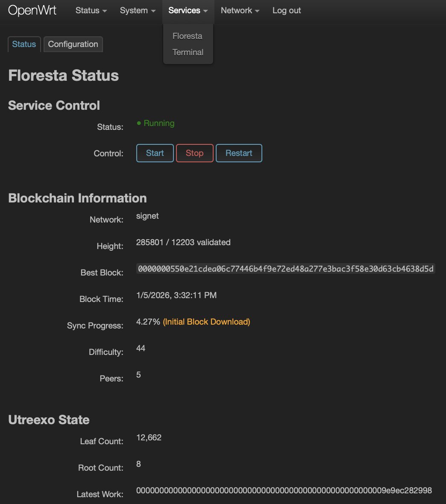This screenshot has height=504, width=446.
Task: Click Log out in the navigation bar
Action: (286, 10)
